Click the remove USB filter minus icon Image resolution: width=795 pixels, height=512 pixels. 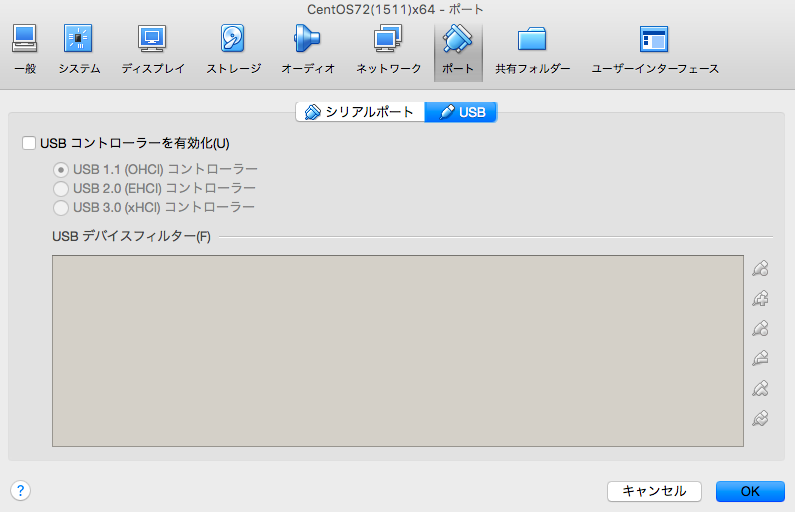pyautogui.click(x=760, y=358)
